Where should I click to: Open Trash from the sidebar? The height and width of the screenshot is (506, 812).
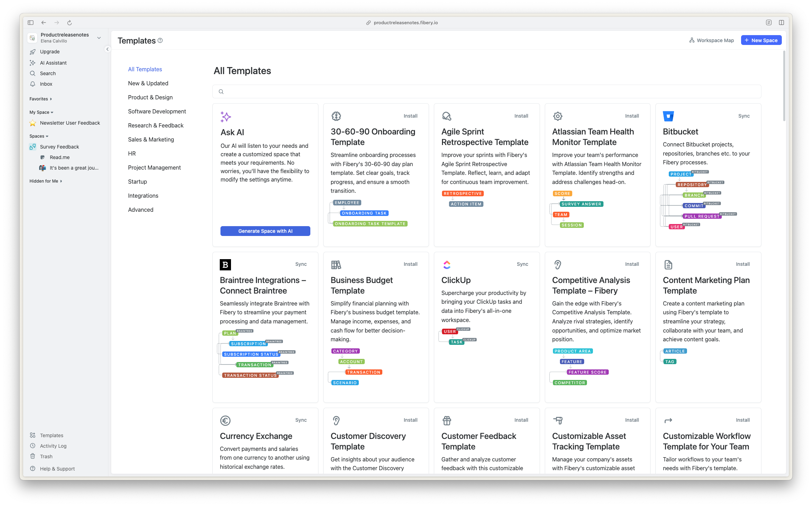(46, 456)
